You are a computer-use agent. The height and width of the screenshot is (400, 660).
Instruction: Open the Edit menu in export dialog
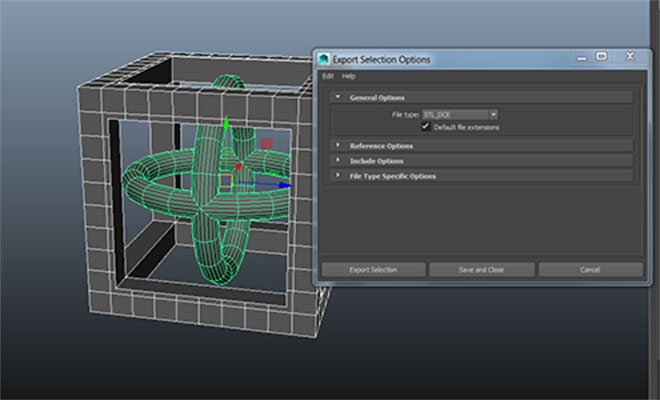[328, 76]
